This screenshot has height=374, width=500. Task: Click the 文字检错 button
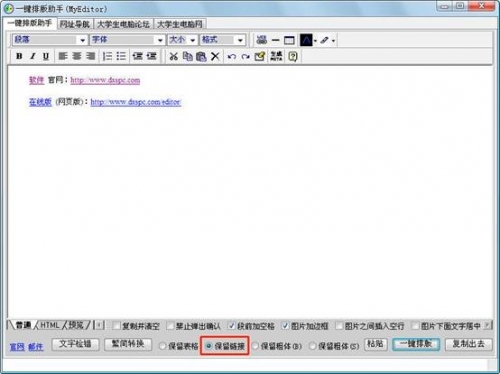point(75,344)
